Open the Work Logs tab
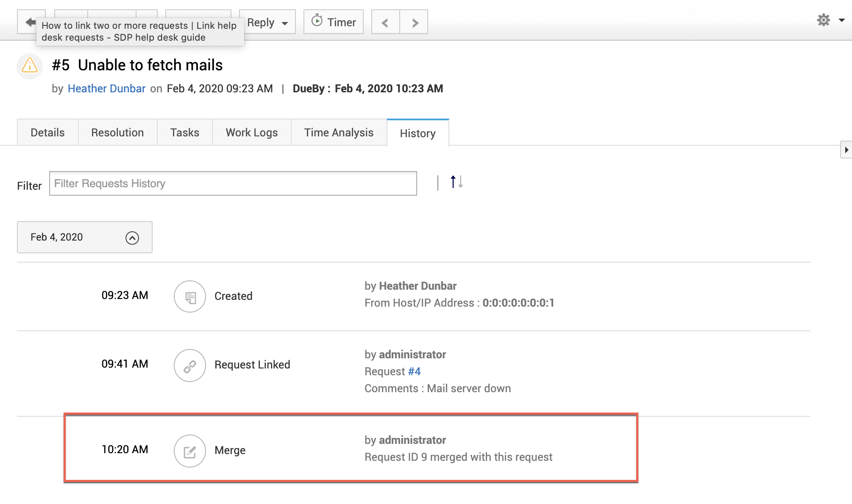 pyautogui.click(x=251, y=133)
